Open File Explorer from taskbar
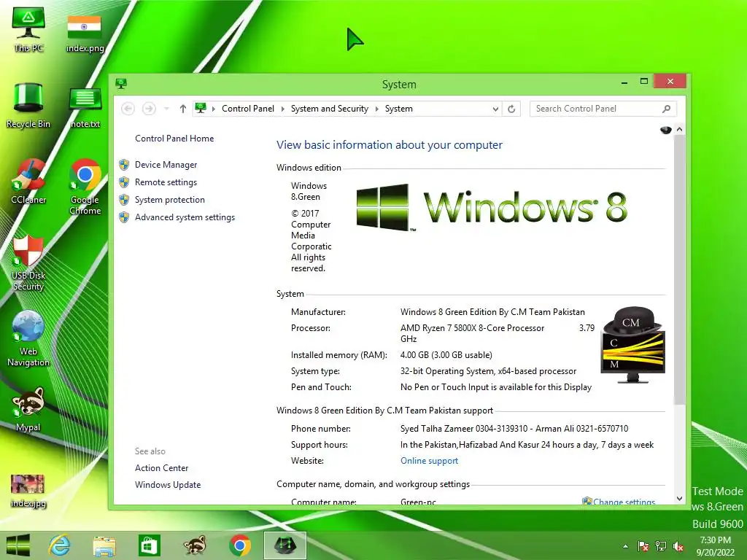The height and width of the screenshot is (560, 747). point(104,545)
